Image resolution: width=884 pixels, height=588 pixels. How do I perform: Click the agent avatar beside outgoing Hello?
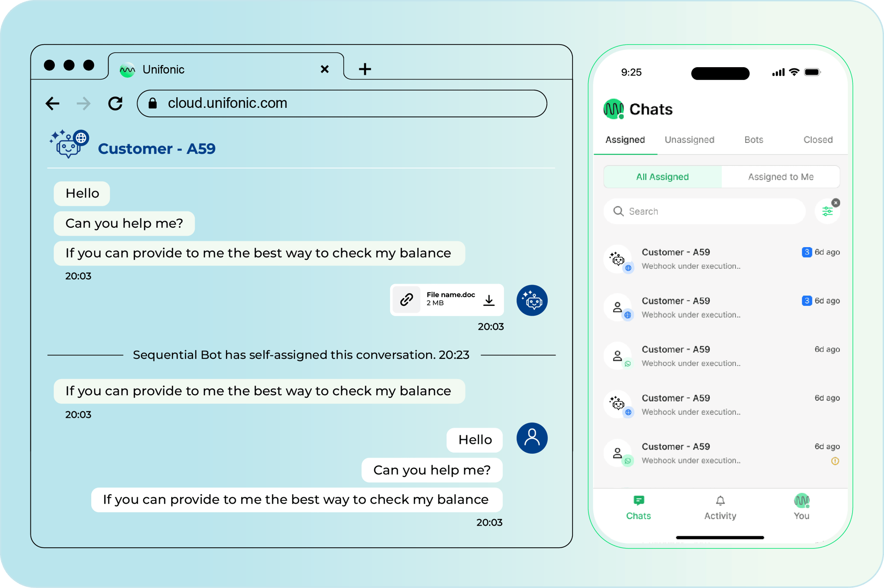click(x=532, y=438)
